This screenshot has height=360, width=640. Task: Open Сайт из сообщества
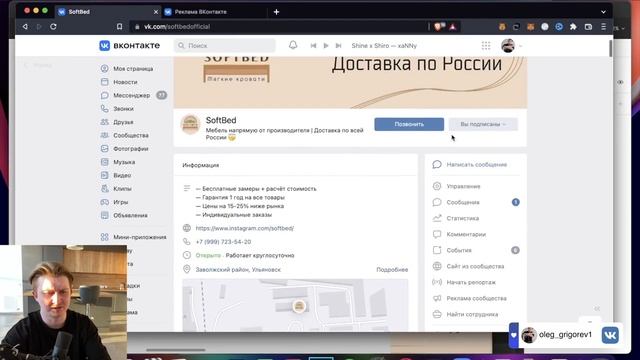coord(476,266)
